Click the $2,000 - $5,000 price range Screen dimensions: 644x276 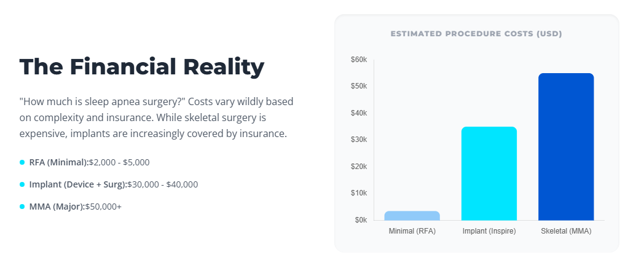tap(119, 162)
